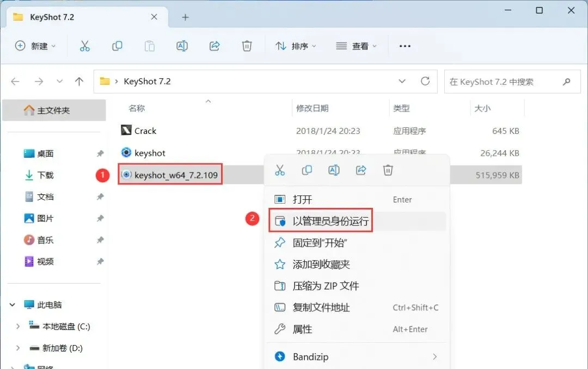
Task: Go back with the left arrow button
Action: tap(15, 82)
